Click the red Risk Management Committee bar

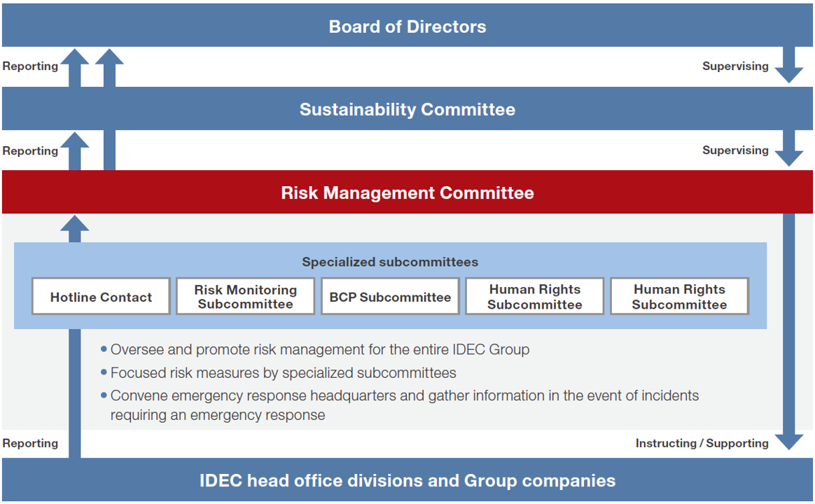point(407,192)
